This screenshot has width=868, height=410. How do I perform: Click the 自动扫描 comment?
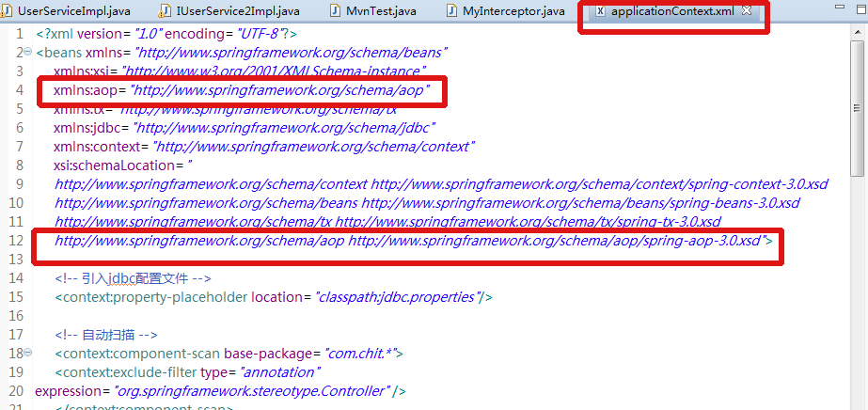tap(106, 334)
